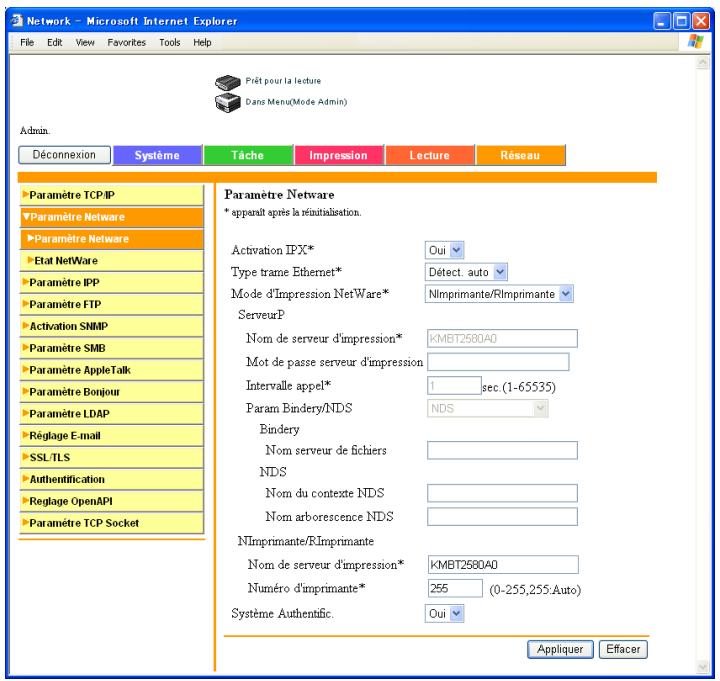Click Nom du contexte NDS field
The image size is (720, 681).
pyautogui.click(x=502, y=493)
